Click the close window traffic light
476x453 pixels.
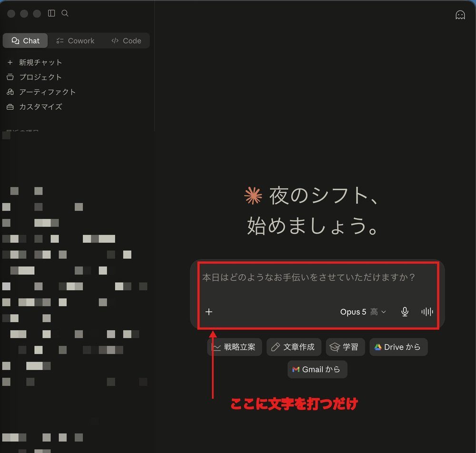11,13
